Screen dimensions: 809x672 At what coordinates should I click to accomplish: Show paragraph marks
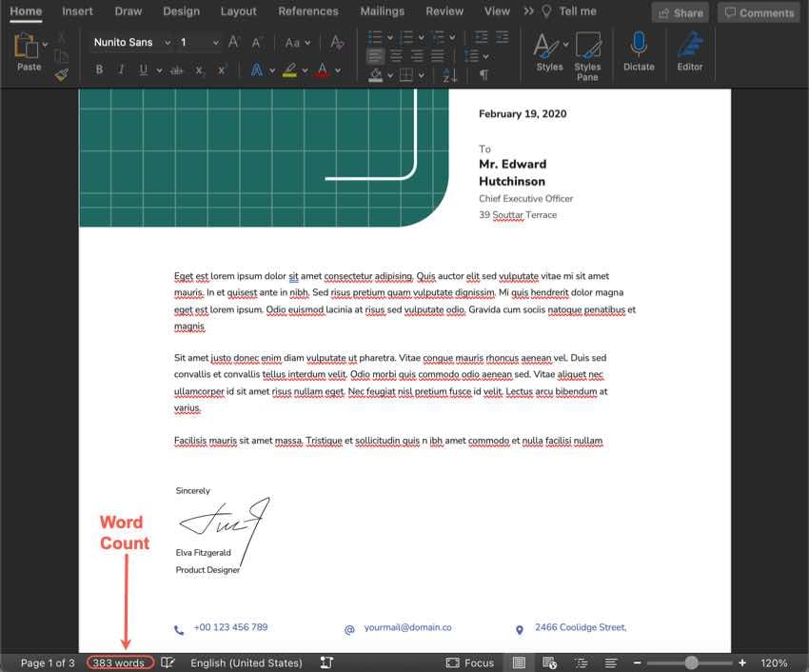[483, 73]
